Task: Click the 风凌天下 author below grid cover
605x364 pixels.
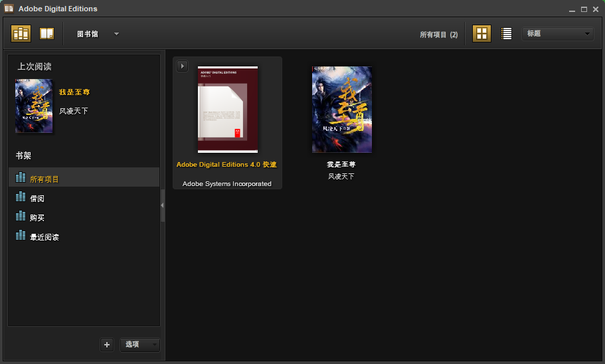Action: 341,177
